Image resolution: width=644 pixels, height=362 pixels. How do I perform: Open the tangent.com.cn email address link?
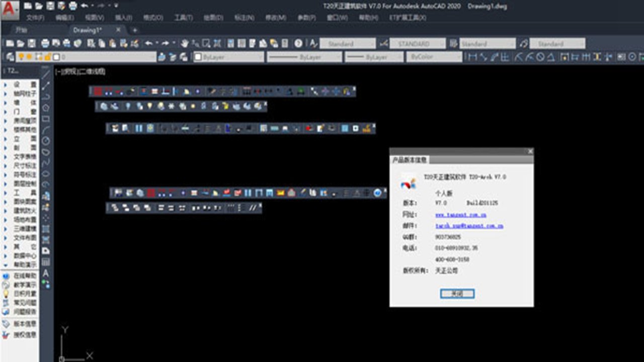tap(469, 226)
